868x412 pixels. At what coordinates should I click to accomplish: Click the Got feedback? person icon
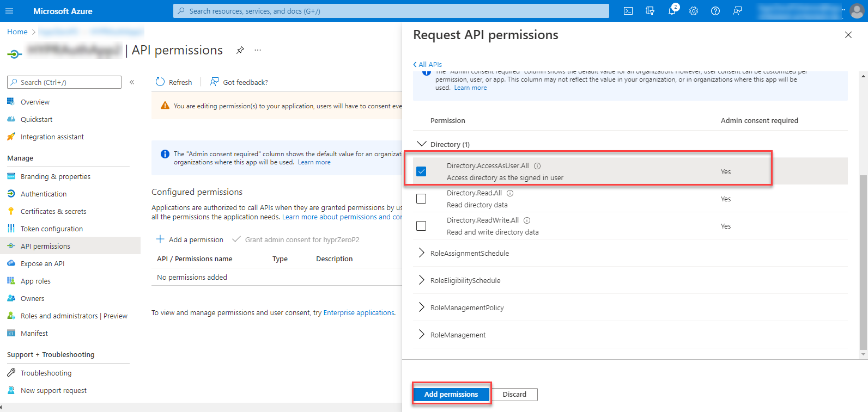(215, 82)
